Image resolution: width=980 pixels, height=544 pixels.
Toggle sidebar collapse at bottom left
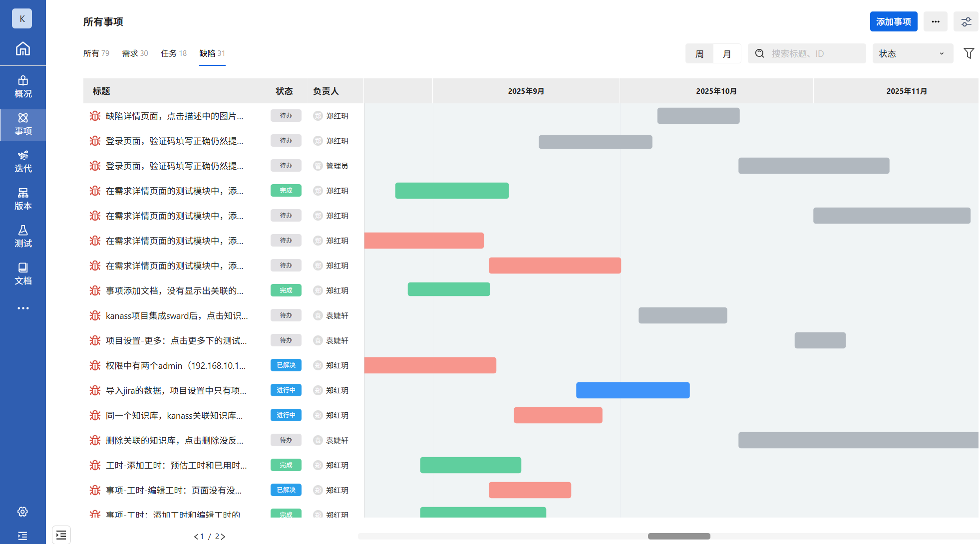pos(22,536)
